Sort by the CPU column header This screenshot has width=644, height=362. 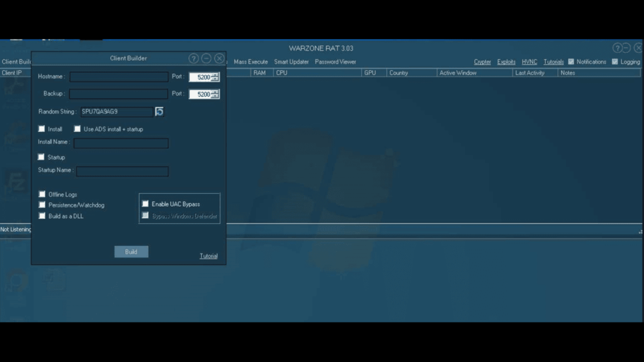coord(317,73)
